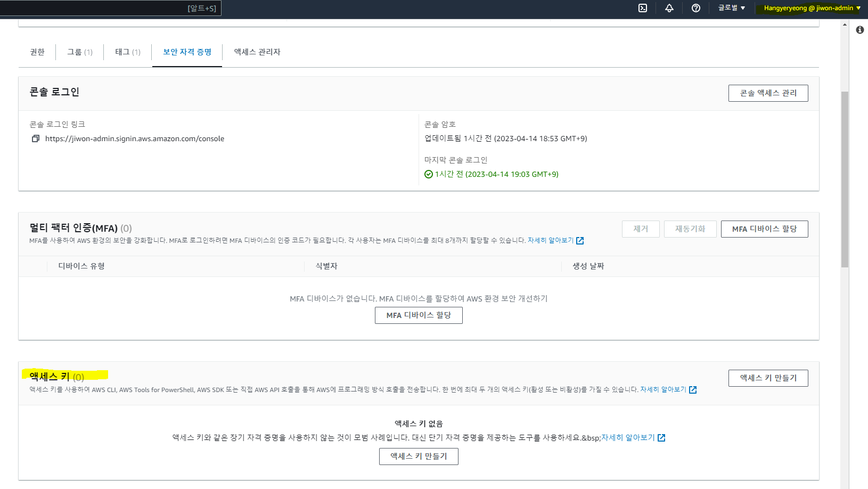Image resolution: width=868 pixels, height=489 pixels.
Task: Click the 생성 날짜 column header
Action: click(588, 266)
